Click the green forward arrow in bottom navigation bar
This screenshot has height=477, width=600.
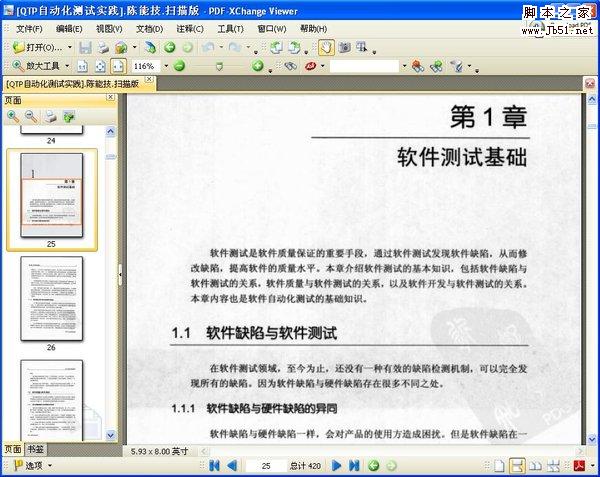tap(391, 466)
